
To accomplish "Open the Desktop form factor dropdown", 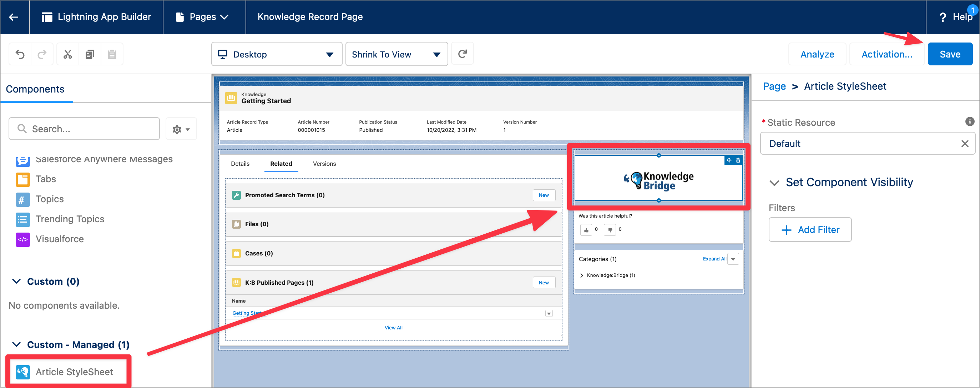I will 277,54.
